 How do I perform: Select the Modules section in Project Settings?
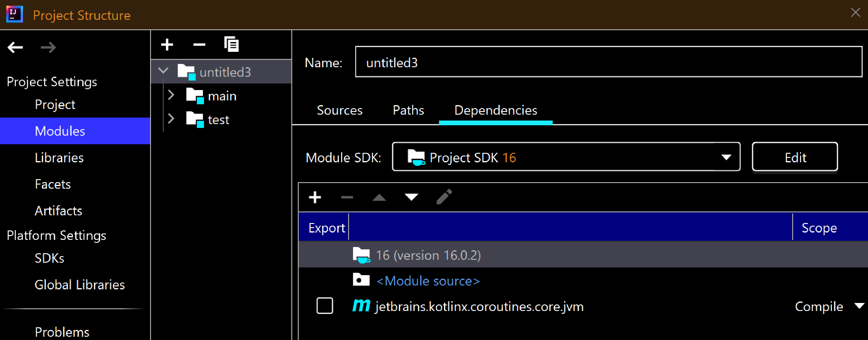tap(59, 131)
